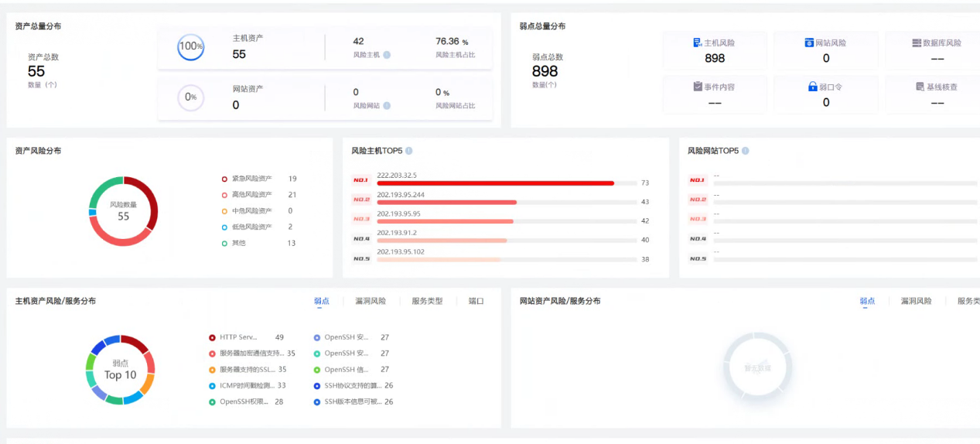The height and width of the screenshot is (444, 980).
Task: Click the red NO.1 host risk bar
Action: 495,183
